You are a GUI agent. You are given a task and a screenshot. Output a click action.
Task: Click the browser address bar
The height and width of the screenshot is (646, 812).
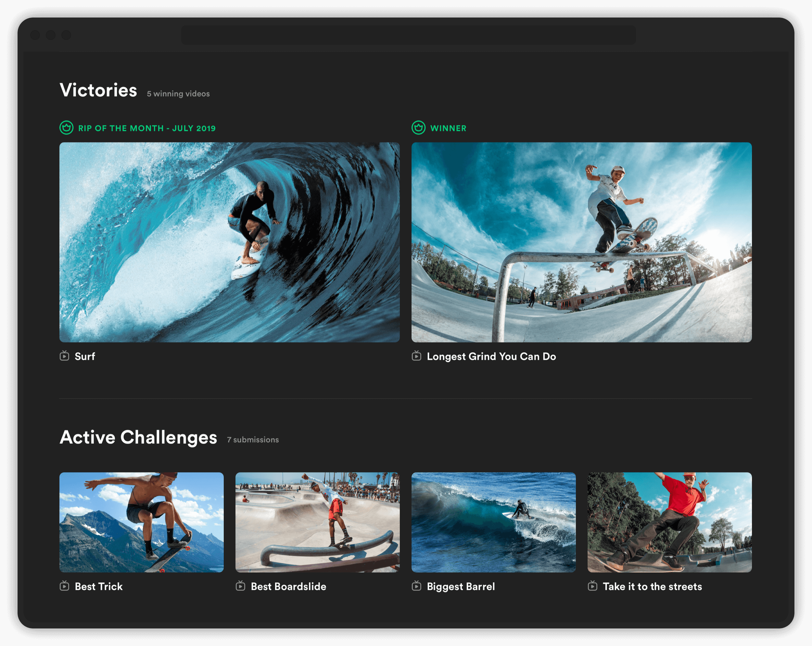pos(408,35)
